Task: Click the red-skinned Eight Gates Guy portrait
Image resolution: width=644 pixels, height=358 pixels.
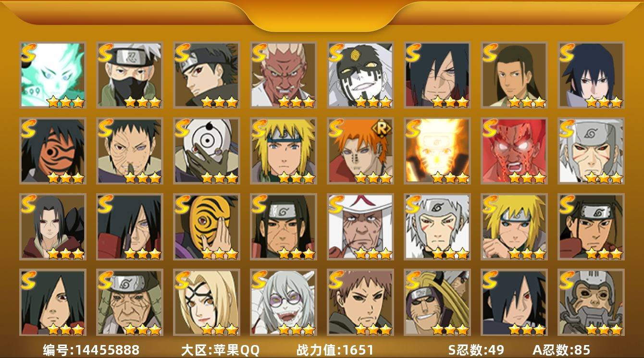Action: pyautogui.click(x=514, y=151)
